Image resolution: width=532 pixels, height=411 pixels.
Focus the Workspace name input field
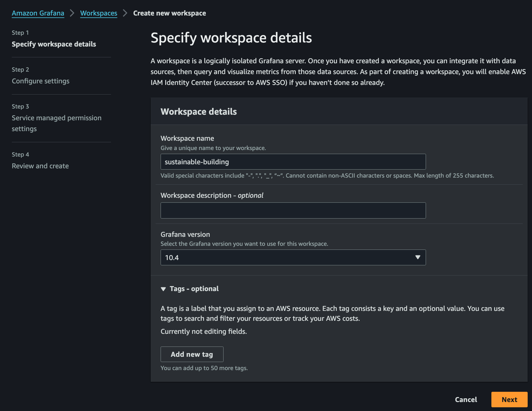click(293, 162)
